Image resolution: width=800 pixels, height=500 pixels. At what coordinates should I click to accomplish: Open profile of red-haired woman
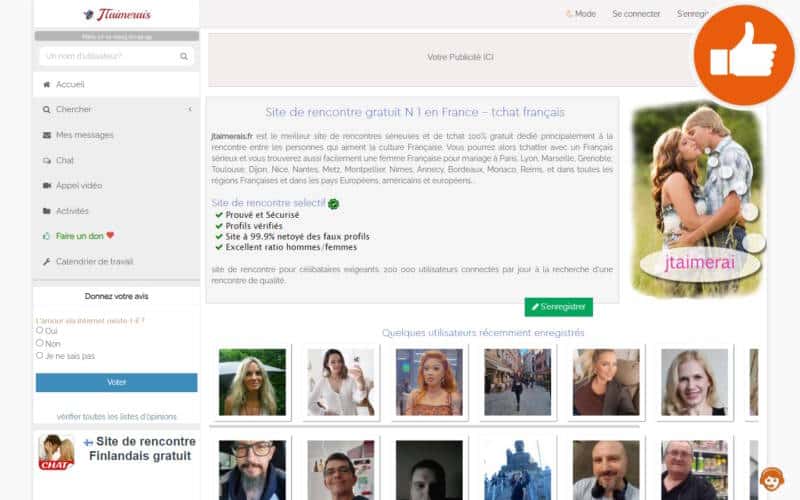pyautogui.click(x=429, y=382)
